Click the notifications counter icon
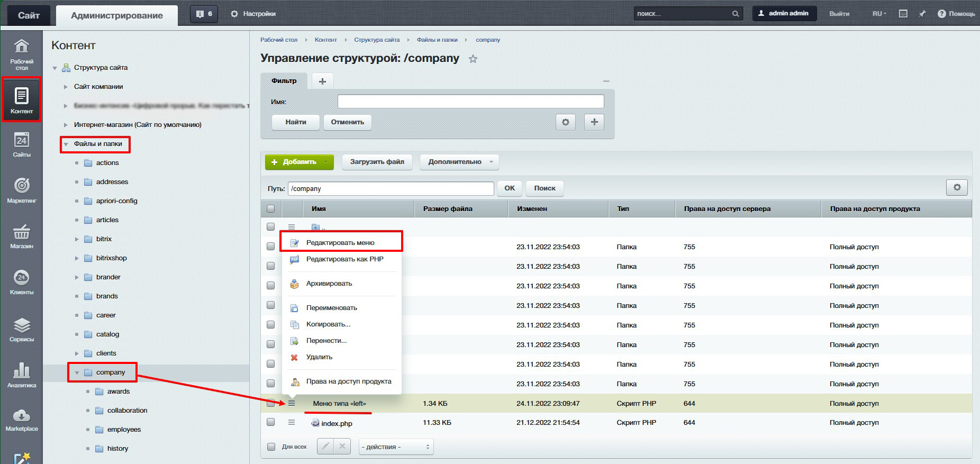 tap(204, 14)
